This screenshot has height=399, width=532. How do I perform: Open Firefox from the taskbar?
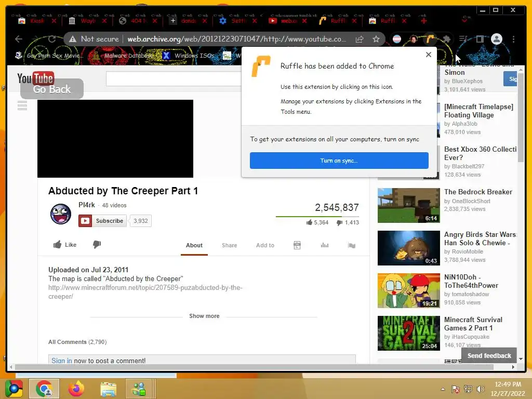(76, 389)
